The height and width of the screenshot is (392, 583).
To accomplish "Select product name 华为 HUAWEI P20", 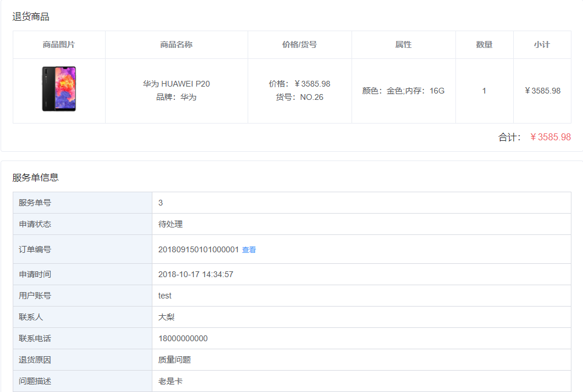I will coord(176,84).
